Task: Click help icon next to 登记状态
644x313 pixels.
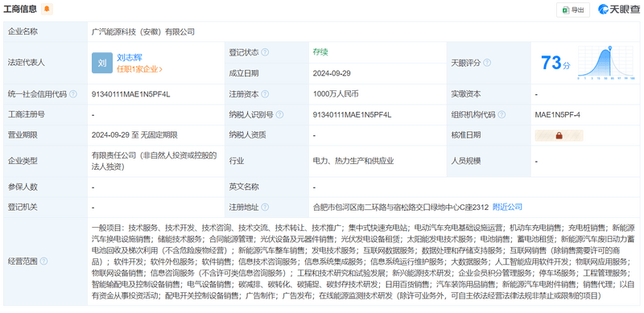Action: coord(265,52)
